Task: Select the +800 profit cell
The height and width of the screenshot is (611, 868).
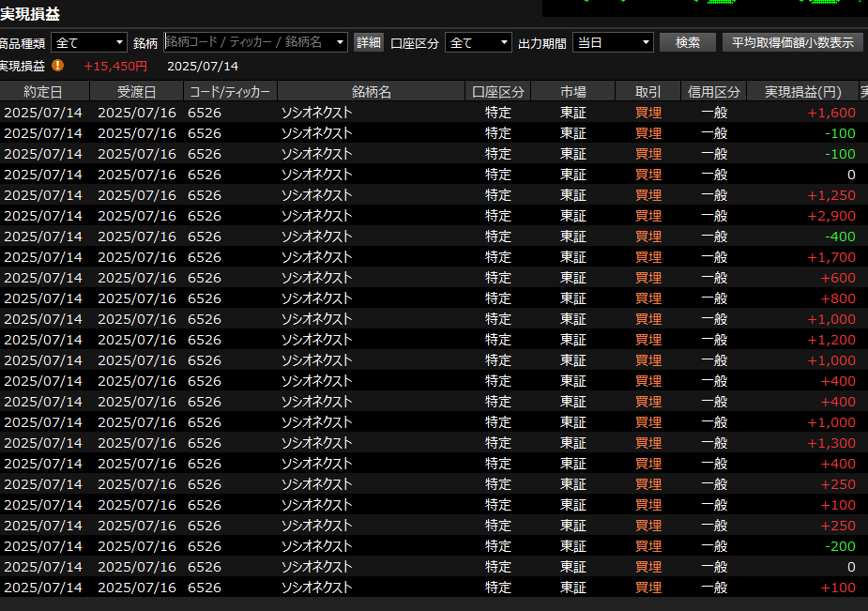Action: (x=838, y=298)
